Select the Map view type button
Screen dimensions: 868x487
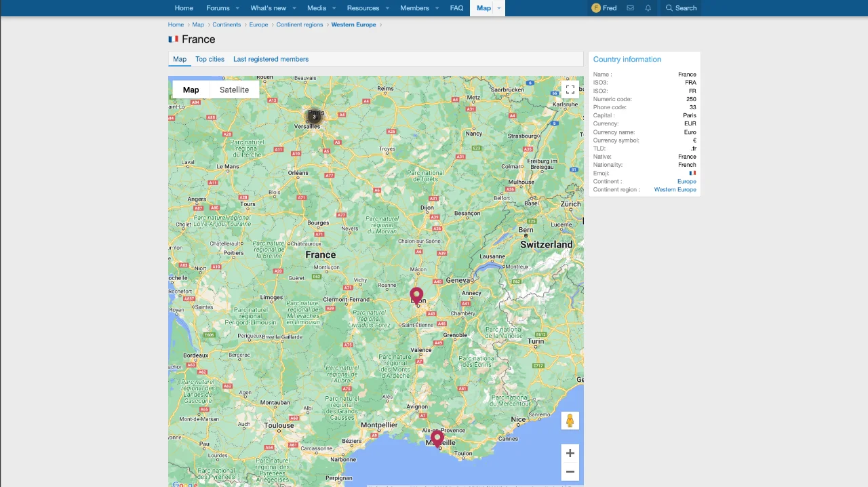[191, 90]
